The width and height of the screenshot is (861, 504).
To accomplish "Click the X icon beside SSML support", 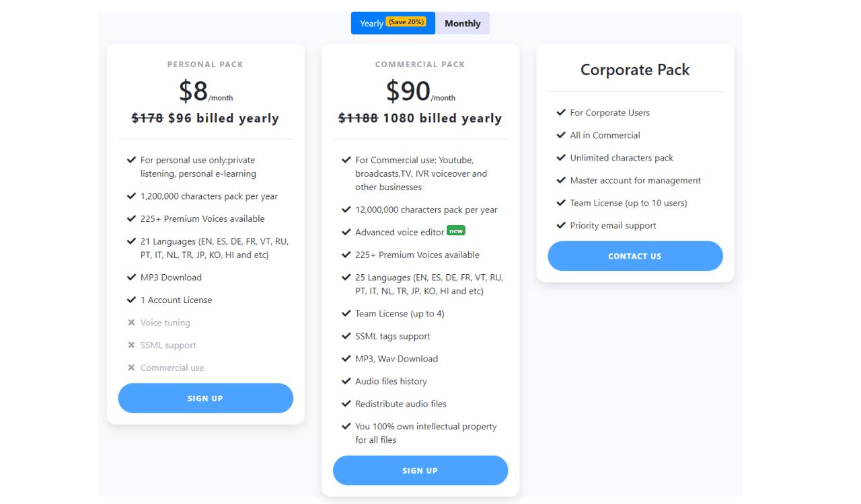I will pyautogui.click(x=131, y=345).
